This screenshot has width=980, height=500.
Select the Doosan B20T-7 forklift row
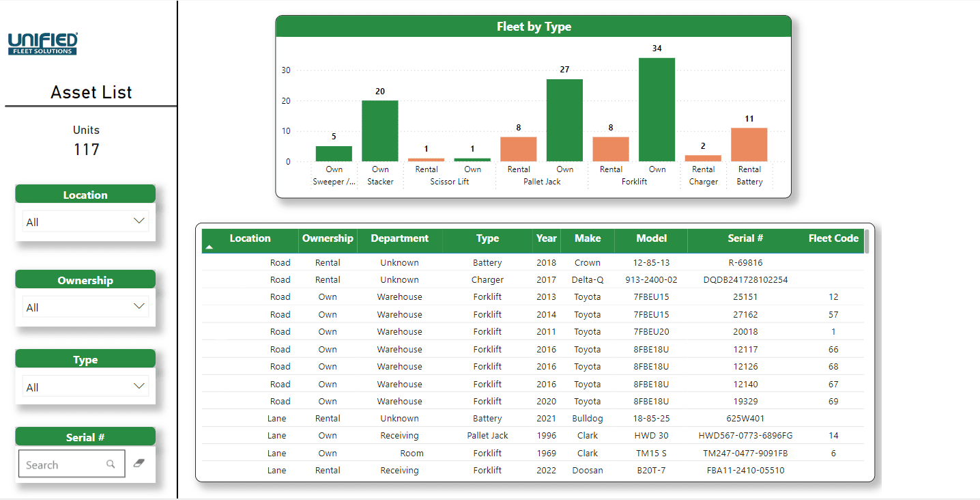(532, 470)
